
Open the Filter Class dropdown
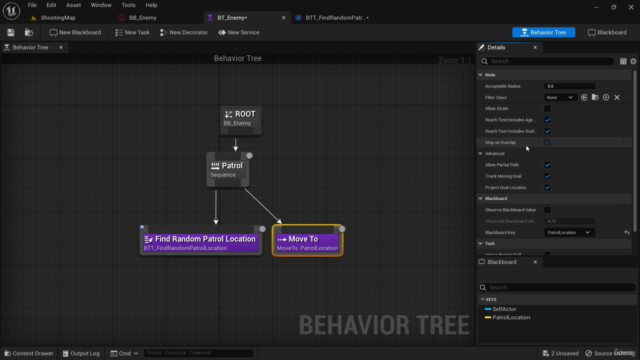(559, 98)
